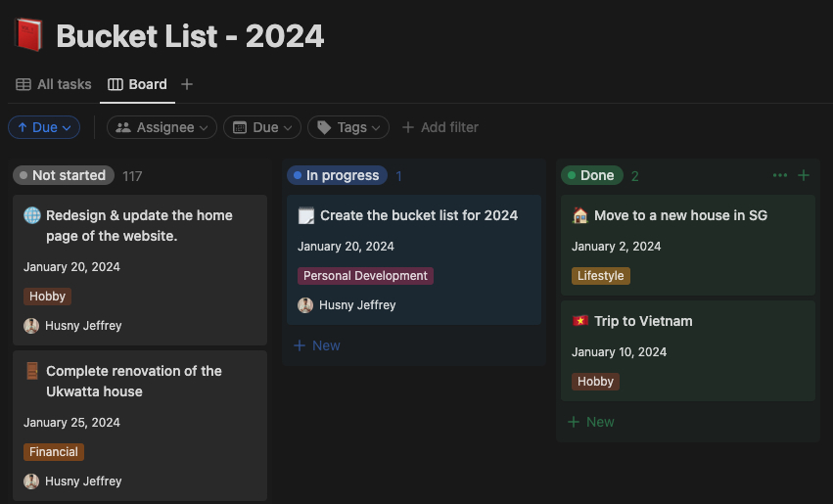This screenshot has height=504, width=833.
Task: Open Done column three-dots menu
Action: [x=780, y=175]
